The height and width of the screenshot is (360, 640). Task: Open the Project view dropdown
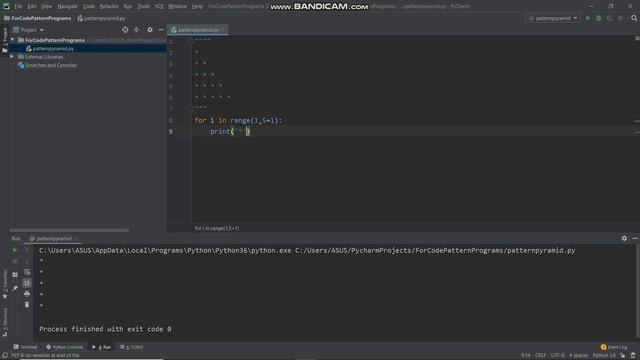[x=29, y=30]
